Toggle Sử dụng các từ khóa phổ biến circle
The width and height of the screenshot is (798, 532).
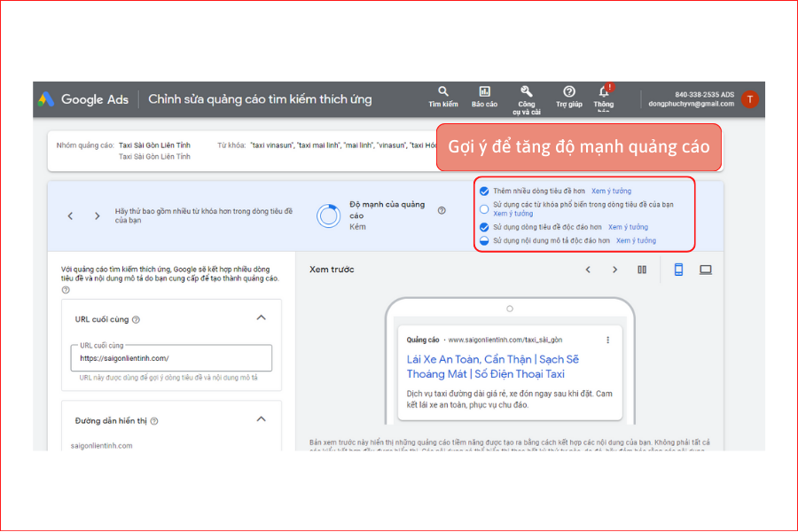coord(484,208)
